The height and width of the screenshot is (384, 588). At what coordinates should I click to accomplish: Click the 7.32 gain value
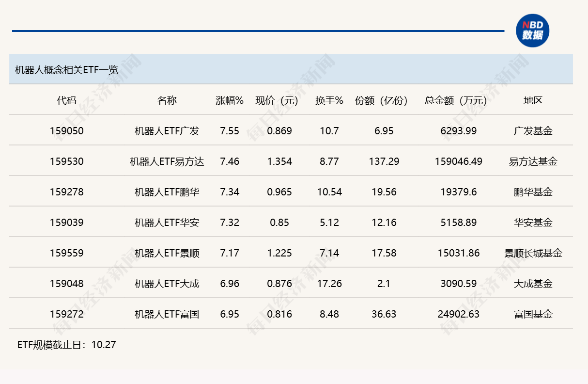230,223
